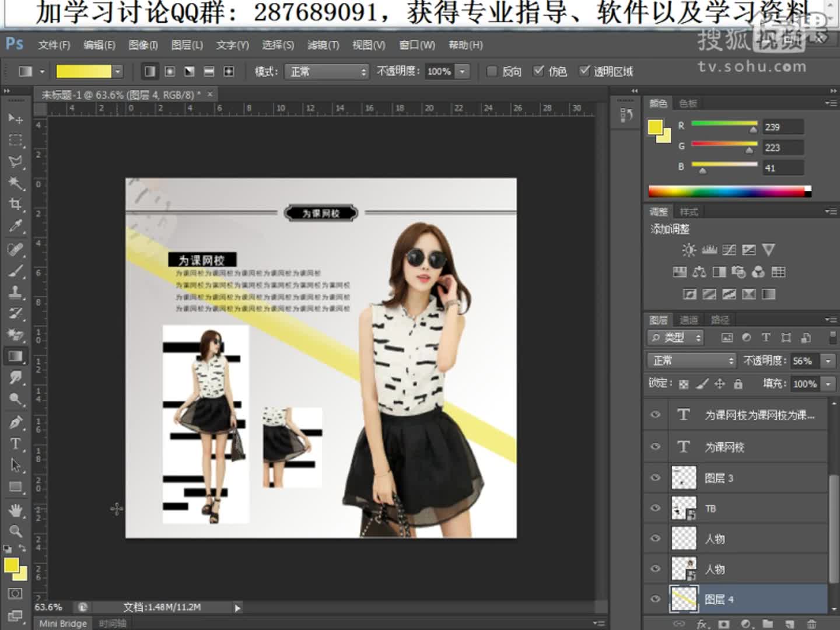Viewport: 840px width, 630px height.
Task: Select the Eyedropper tool
Action: click(16, 226)
